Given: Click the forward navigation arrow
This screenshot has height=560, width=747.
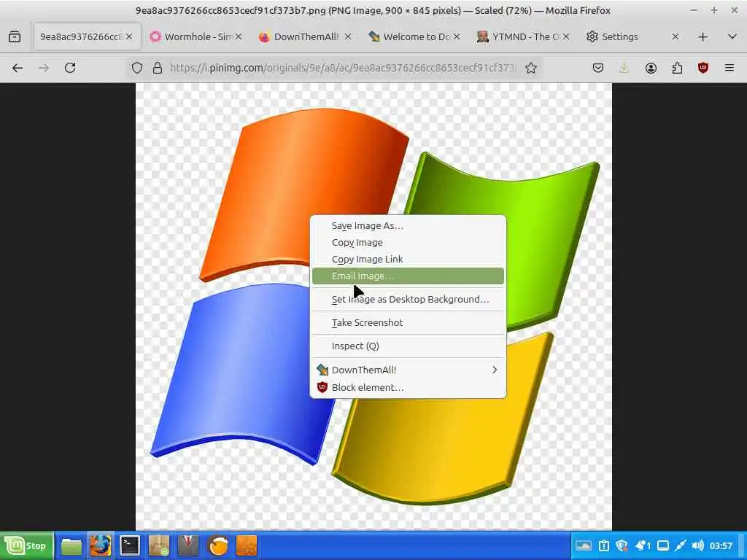Looking at the screenshot, I should point(44,68).
